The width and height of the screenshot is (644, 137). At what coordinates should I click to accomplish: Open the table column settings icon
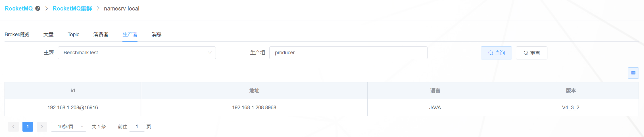(633, 73)
